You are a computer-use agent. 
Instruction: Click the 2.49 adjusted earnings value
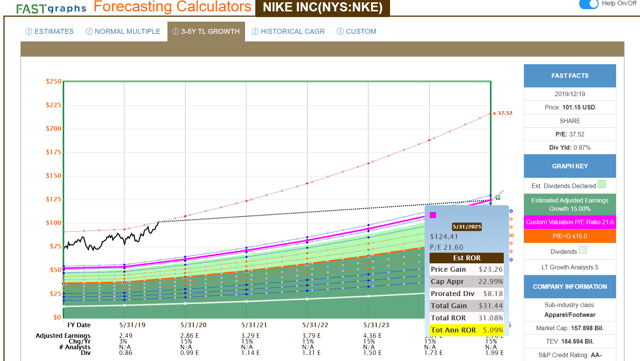126,335
